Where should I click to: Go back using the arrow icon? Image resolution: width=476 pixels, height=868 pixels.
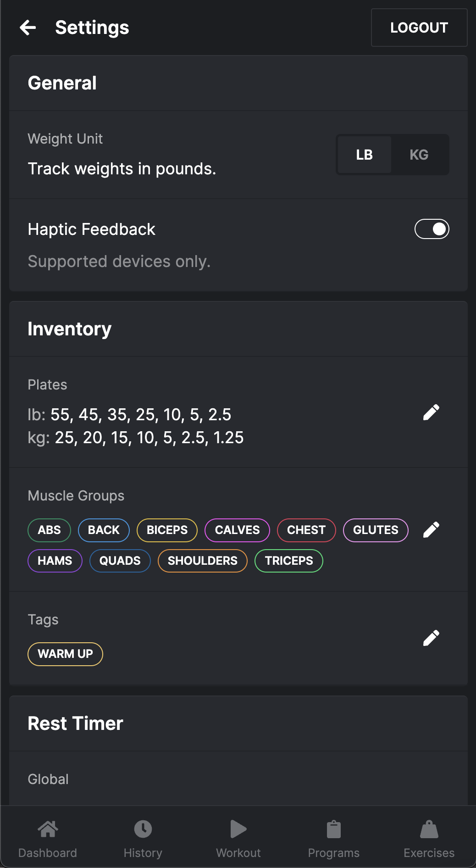28,28
